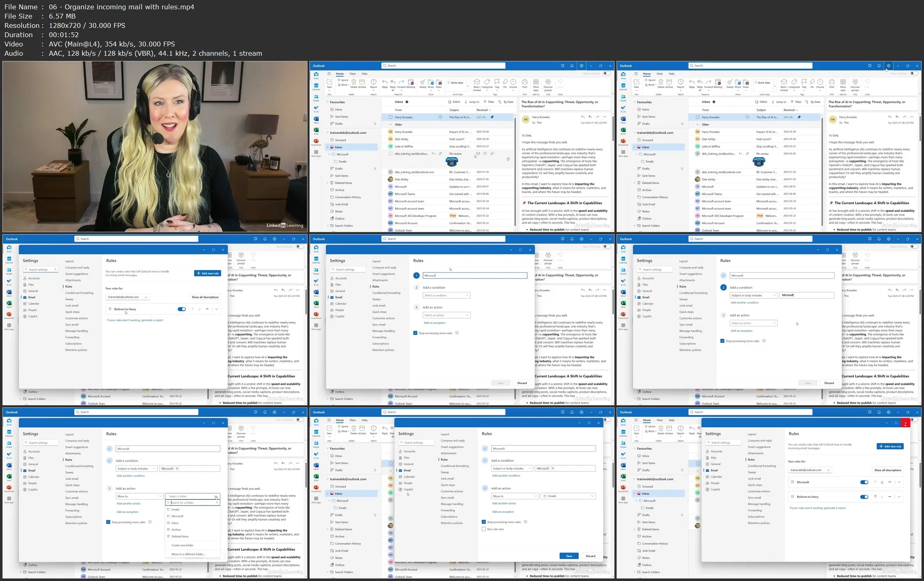Open the Emails destination folder dropdown
This screenshot has width=924, height=581.
coord(568,496)
